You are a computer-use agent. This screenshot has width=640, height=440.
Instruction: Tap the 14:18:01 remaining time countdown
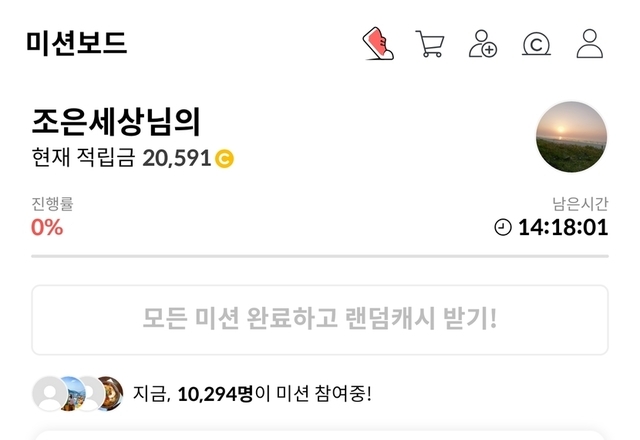click(563, 227)
